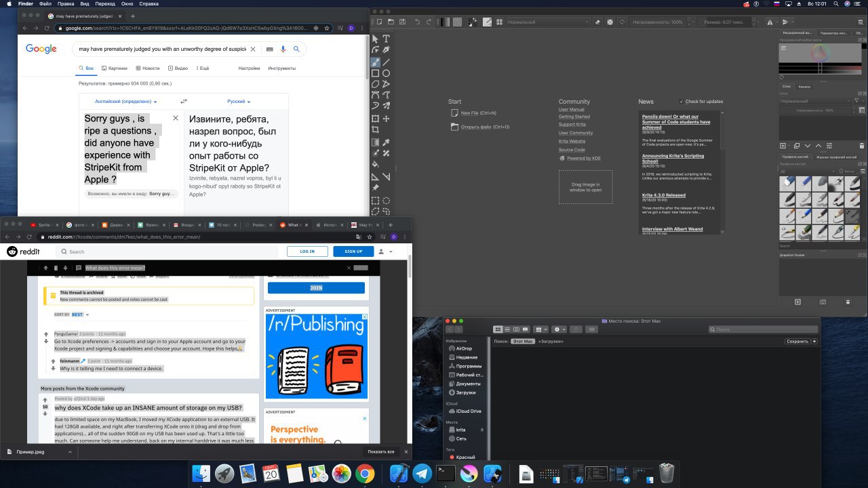The height and width of the screenshot is (488, 868).
Task: Open Krita brush preset tag dropdown All
Action: pyautogui.click(x=808, y=171)
